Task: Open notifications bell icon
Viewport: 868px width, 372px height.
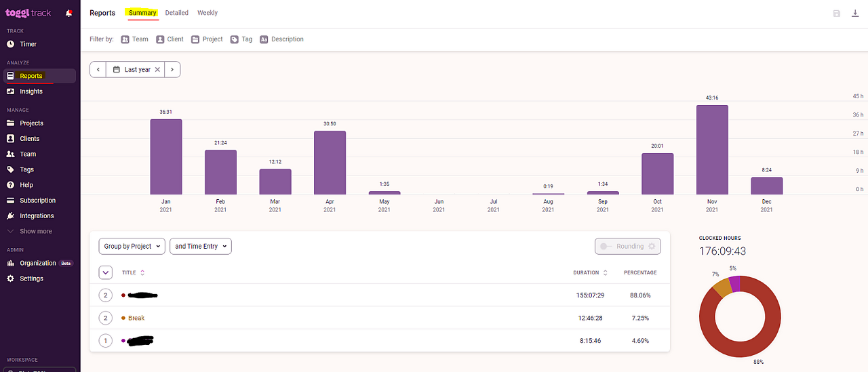Action: [x=68, y=13]
